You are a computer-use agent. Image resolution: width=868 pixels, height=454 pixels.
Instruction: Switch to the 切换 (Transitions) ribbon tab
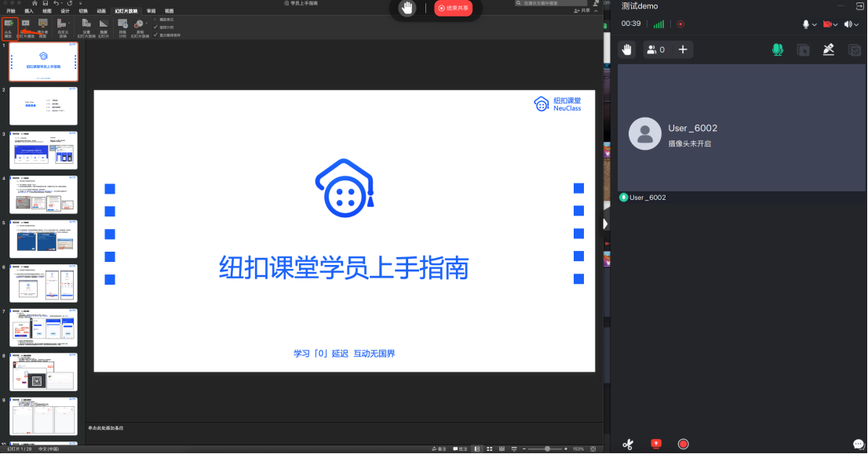(83, 11)
